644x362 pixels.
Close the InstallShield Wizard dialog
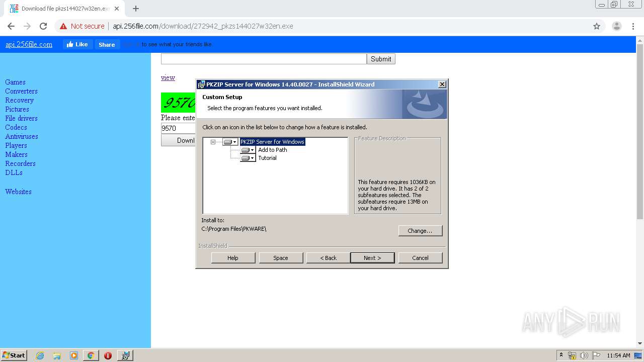442,84
